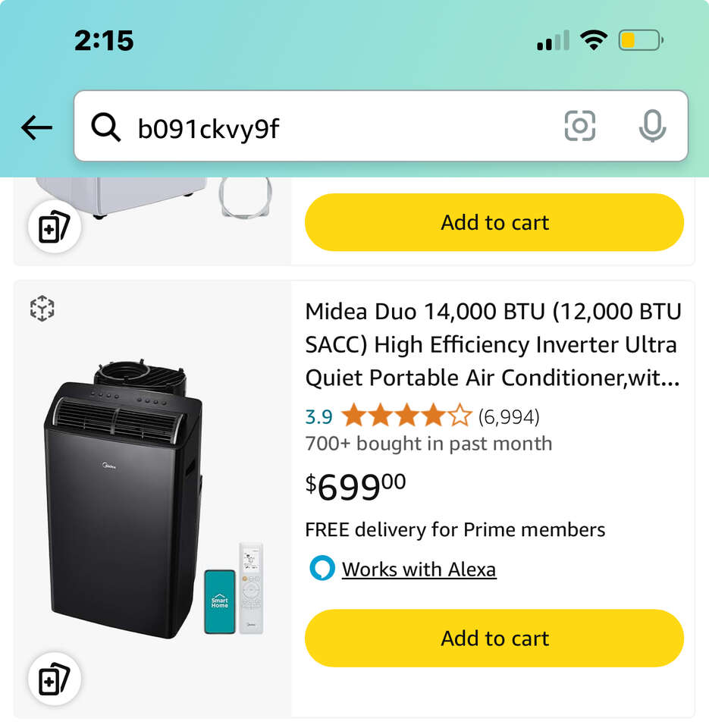This screenshot has height=728, width=709.
Task: Click the b091ckvy9f search field
Action: pyautogui.click(x=341, y=127)
